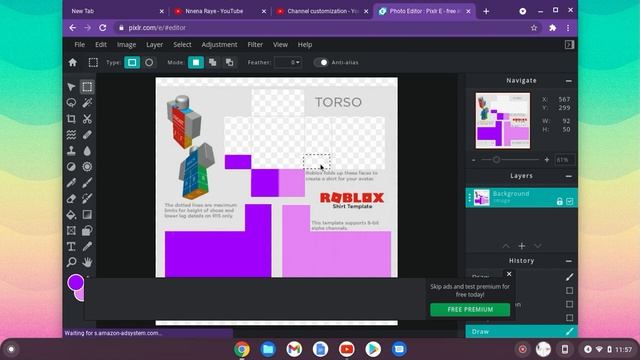Open the Layer menu

pos(155,44)
